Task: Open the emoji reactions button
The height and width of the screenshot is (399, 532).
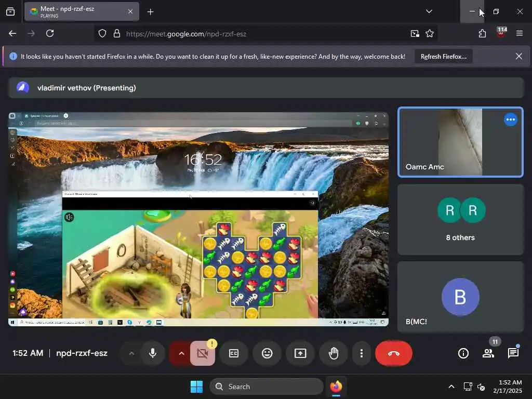Action: 267,353
